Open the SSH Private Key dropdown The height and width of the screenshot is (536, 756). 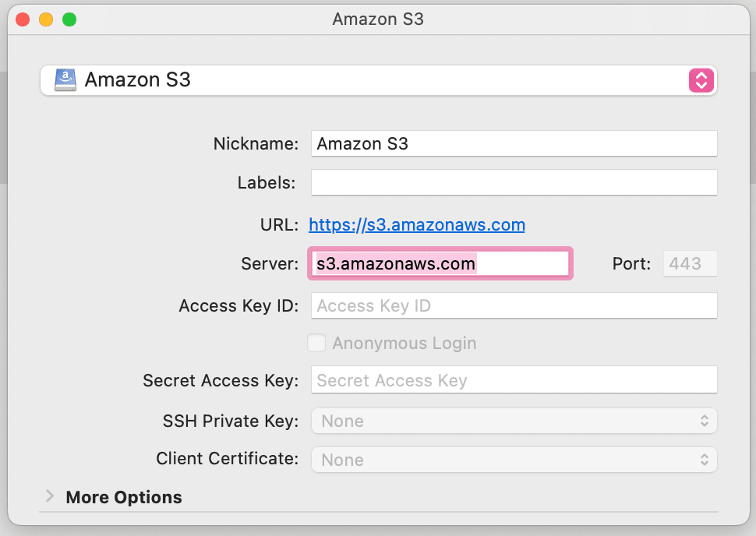tap(514, 421)
